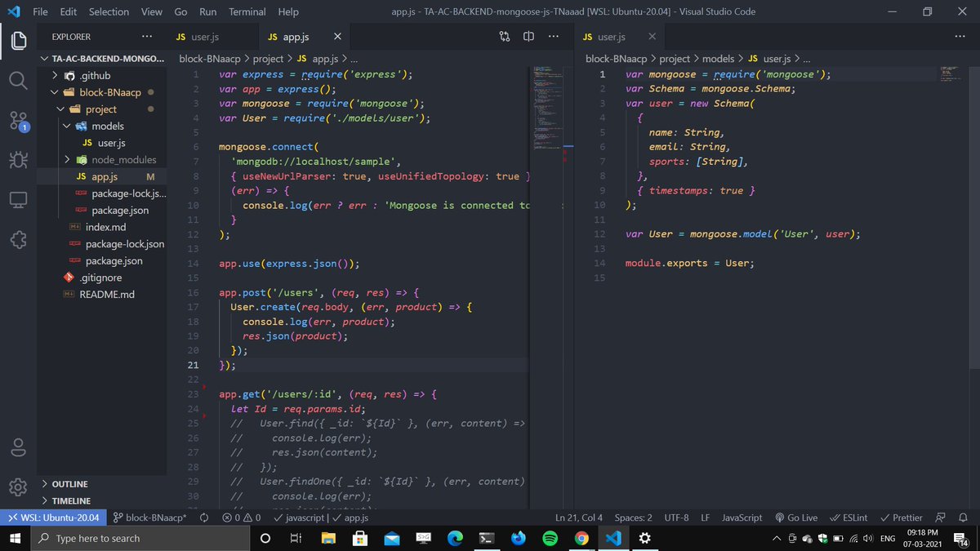Image resolution: width=980 pixels, height=551 pixels.
Task: Click models breadcrumb in right editor
Action: [718, 59]
